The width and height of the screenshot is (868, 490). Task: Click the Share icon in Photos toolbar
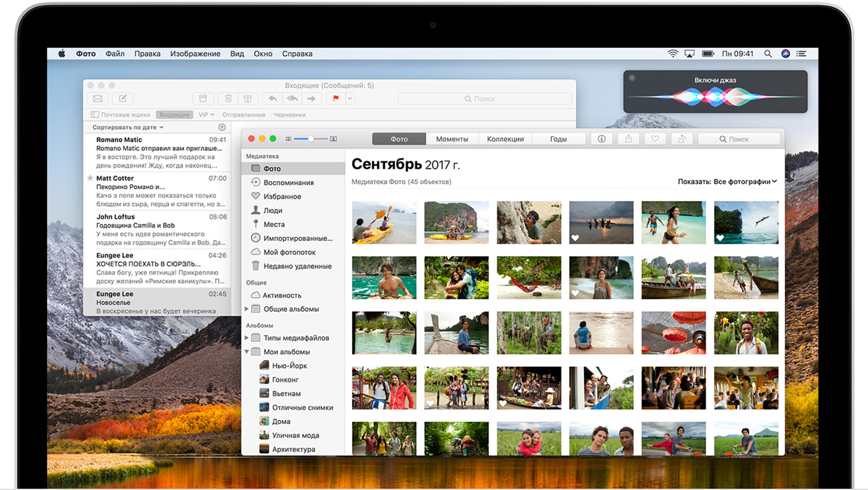[628, 139]
